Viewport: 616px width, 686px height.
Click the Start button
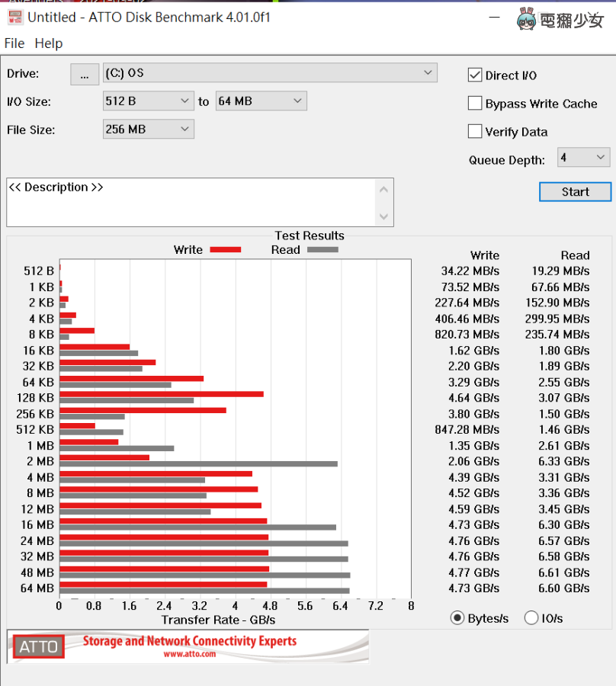pos(575,192)
